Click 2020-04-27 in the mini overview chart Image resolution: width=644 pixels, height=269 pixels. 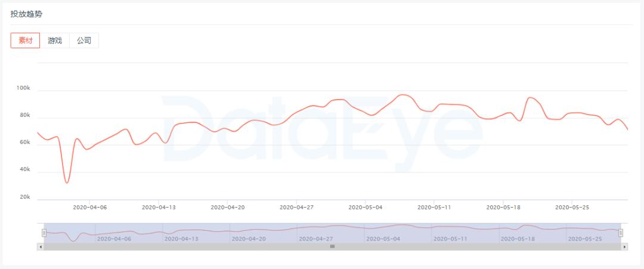[316, 238]
